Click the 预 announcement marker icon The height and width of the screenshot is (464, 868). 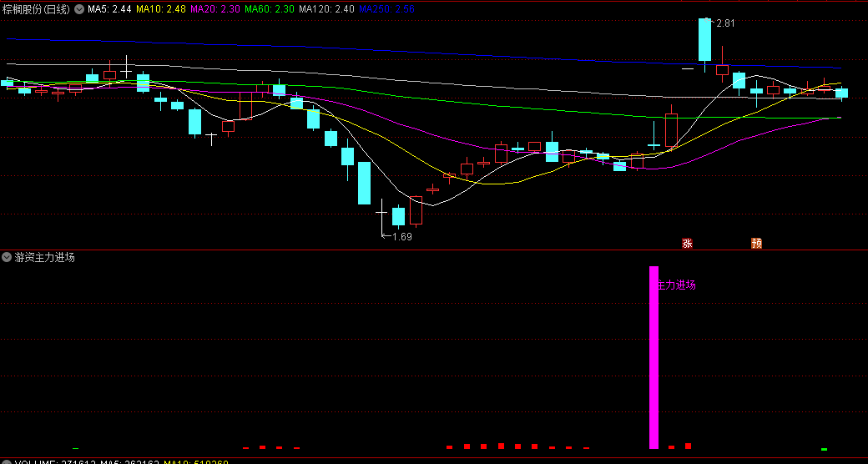(x=757, y=243)
